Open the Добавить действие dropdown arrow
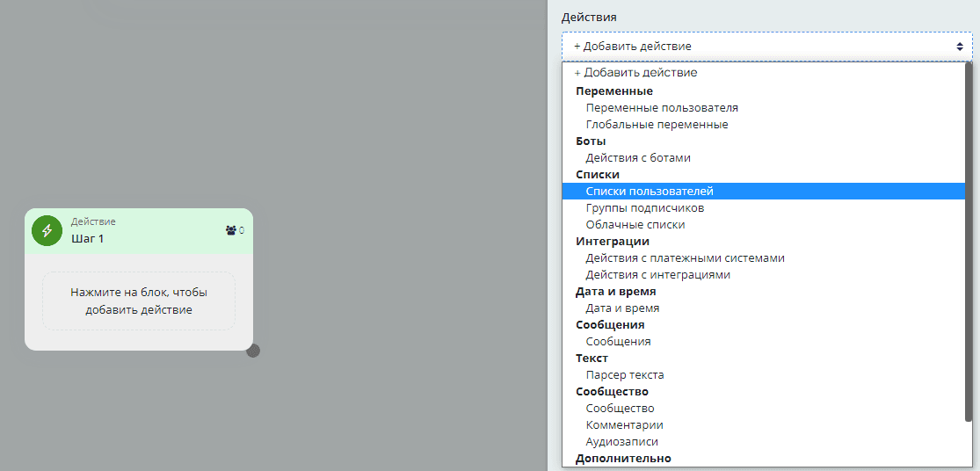Viewport: 980px width, 471px height. coord(960,46)
